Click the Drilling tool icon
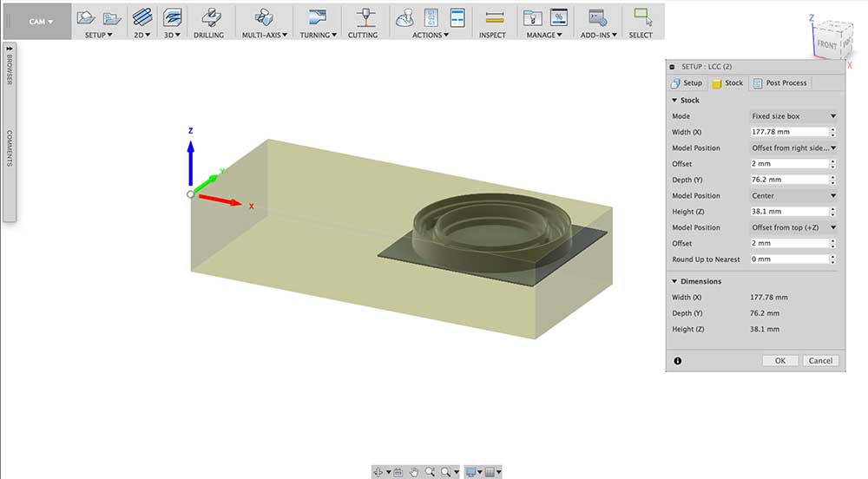 [211, 17]
